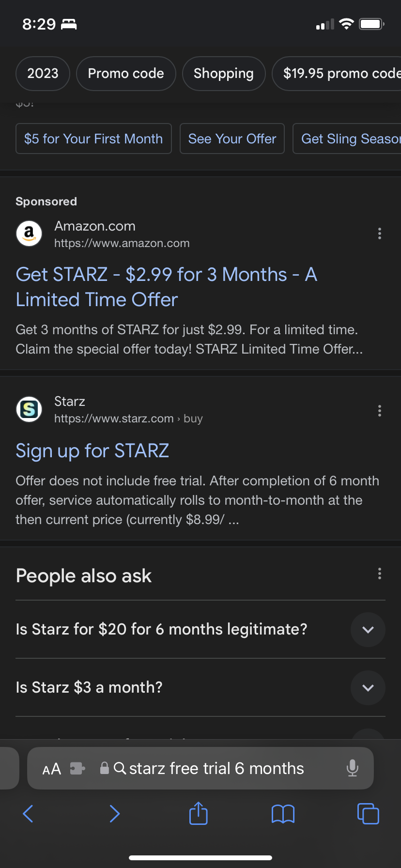
Task: Tap "$5 for Your First Month" button
Action: click(x=93, y=139)
